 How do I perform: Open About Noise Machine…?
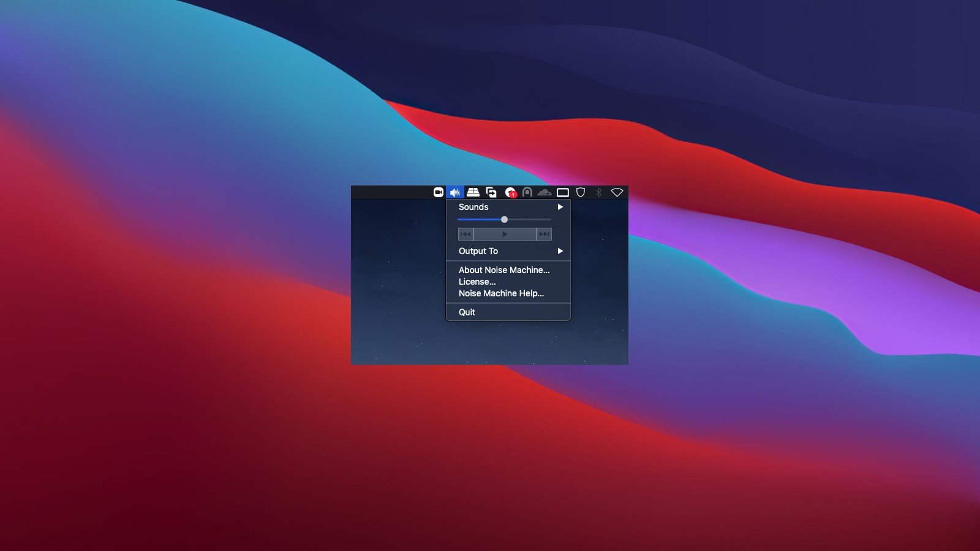(504, 270)
